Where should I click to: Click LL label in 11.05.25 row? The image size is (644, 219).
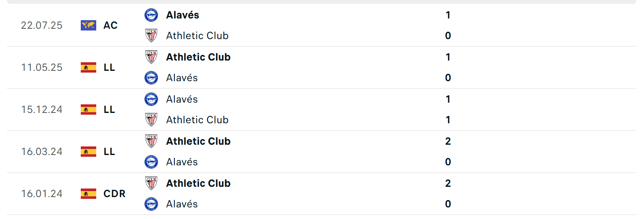coord(109,67)
